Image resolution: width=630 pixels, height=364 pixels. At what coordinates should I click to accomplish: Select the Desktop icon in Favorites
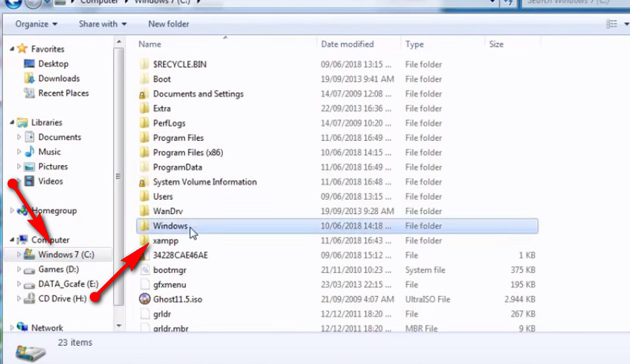[x=29, y=63]
